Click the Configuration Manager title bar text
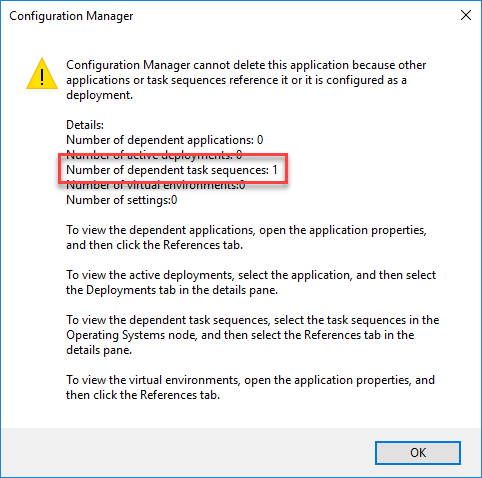Image resolution: width=482 pixels, height=478 pixels. 71,16
